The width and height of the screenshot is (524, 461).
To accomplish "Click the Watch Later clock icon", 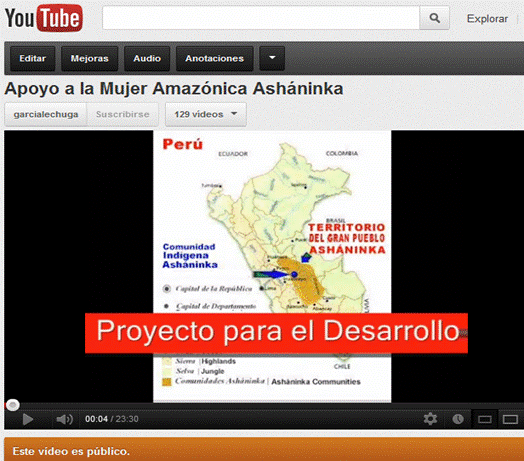I will (x=458, y=419).
